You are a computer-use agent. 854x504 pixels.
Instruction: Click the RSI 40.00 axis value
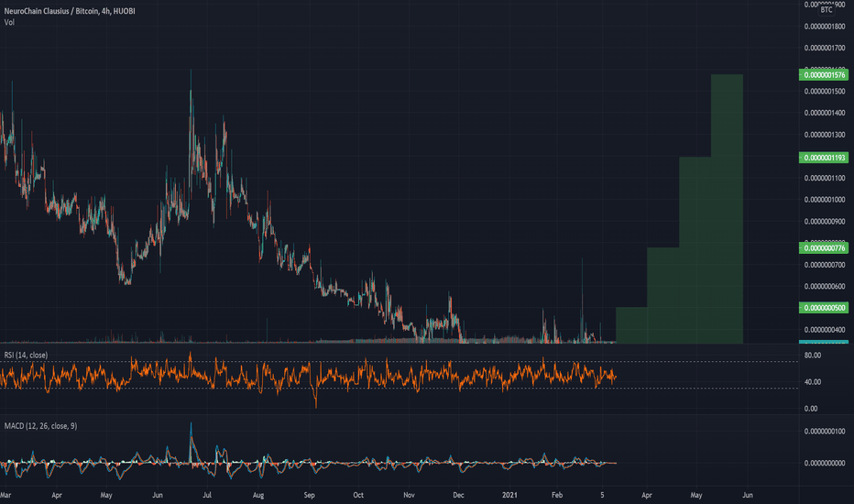coord(812,382)
